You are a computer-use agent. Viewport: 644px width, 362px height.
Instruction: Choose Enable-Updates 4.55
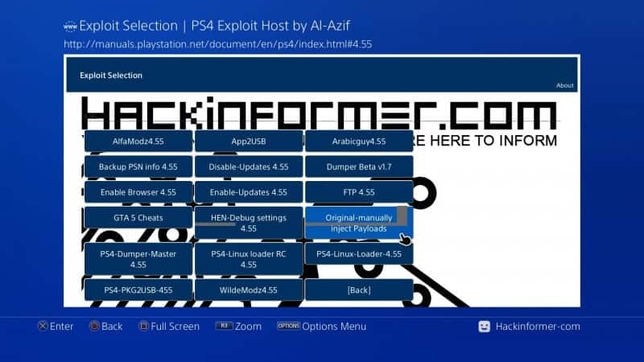click(249, 192)
